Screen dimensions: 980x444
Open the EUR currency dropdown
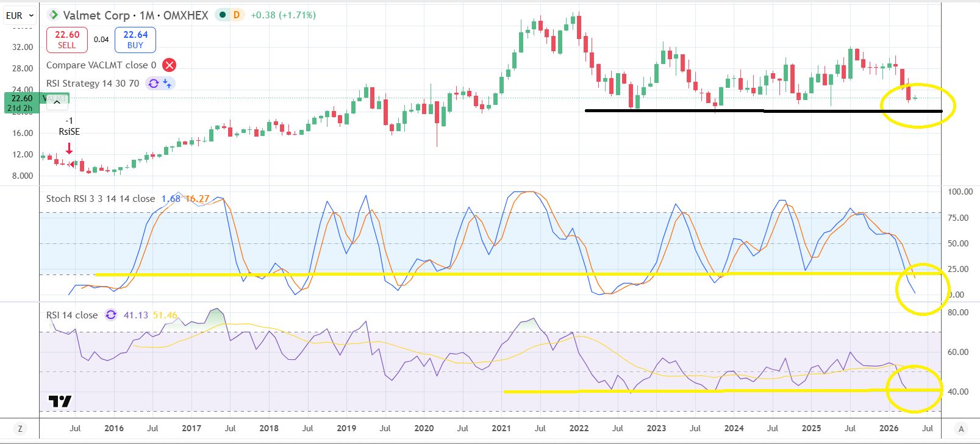tap(20, 15)
